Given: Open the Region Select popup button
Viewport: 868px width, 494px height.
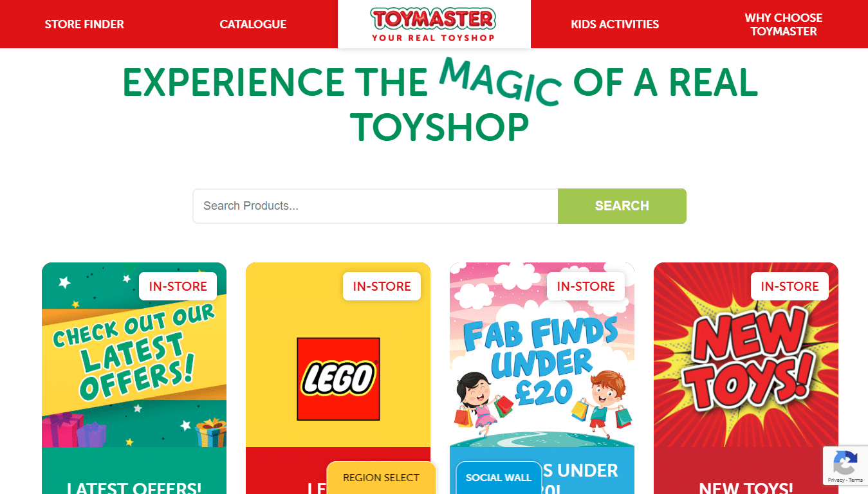Looking at the screenshot, I should pyautogui.click(x=381, y=478).
